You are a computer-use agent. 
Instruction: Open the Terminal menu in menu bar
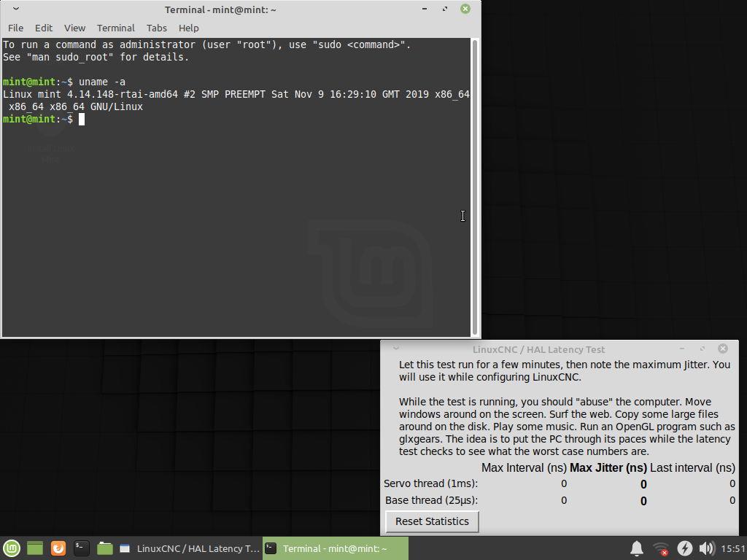point(116,28)
